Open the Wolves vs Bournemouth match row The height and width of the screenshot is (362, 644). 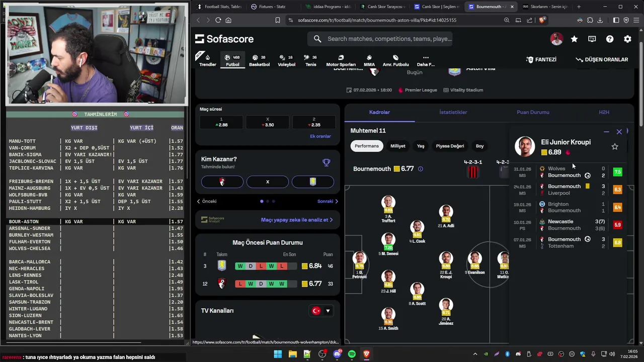569,172
